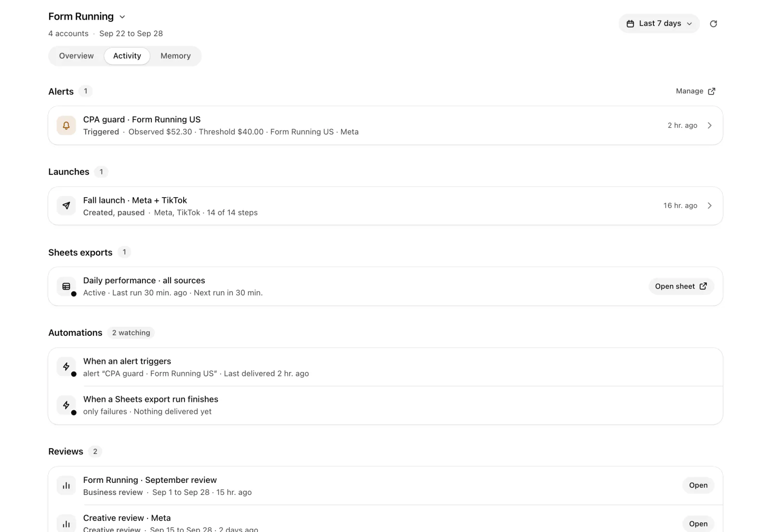Click the '16 hr. ago' launch timestamp

click(680, 206)
